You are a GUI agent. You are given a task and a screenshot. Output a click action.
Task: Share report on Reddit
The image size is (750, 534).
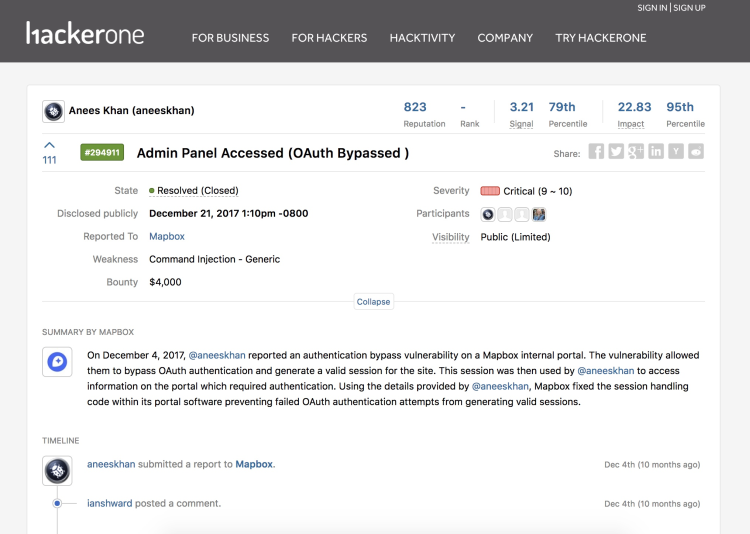696,152
